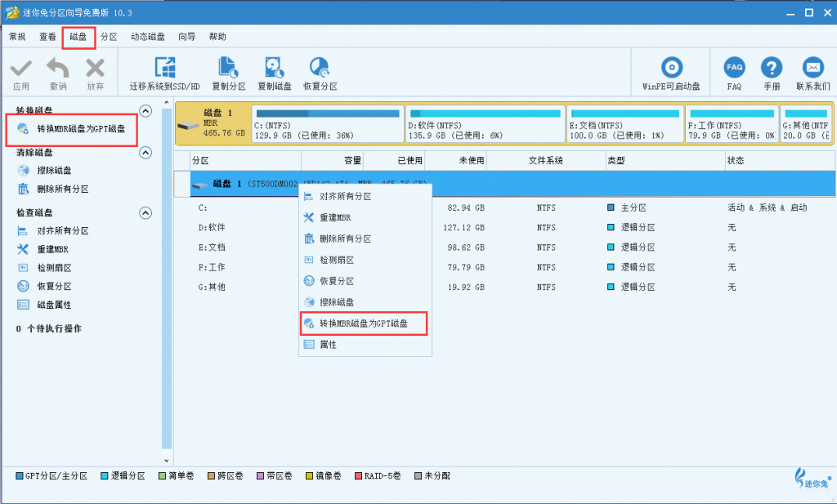The image size is (837, 504).
Task: Select the D:软件(NTFS) partition block in disk map
Action: pyautogui.click(x=486, y=123)
